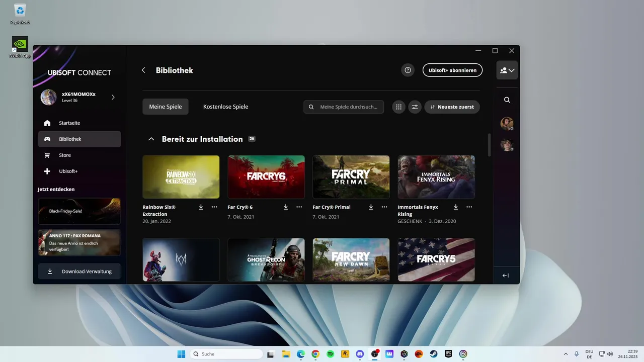
Task: Go to Startseite in sidebar
Action: (x=79, y=123)
